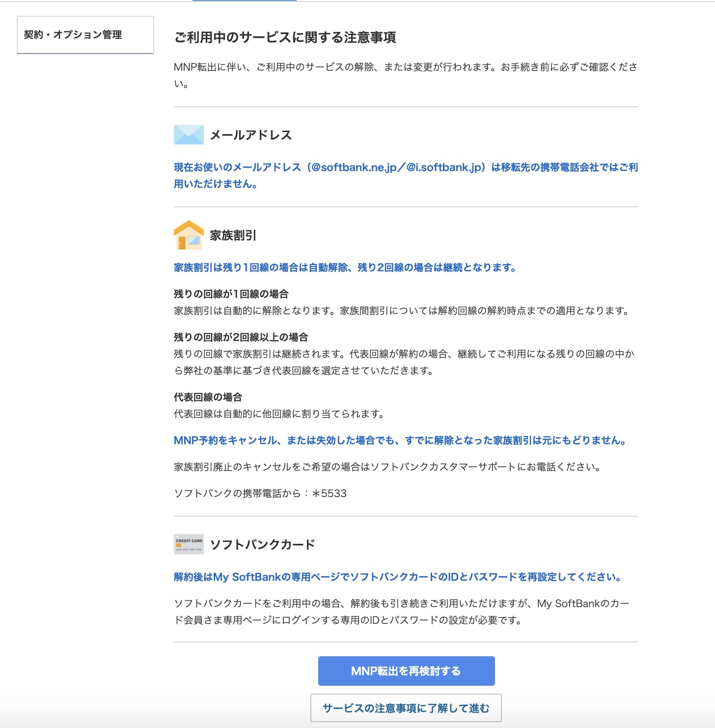Click the envelope mail icon
This screenshot has width=715, height=728.
[x=189, y=135]
